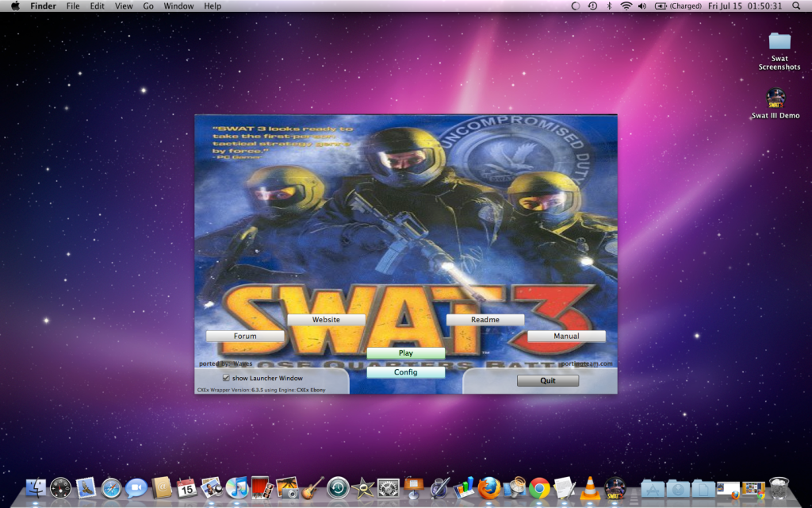812x508 pixels.
Task: Click the 'ported by: Waves' credit text
Action: click(226, 364)
